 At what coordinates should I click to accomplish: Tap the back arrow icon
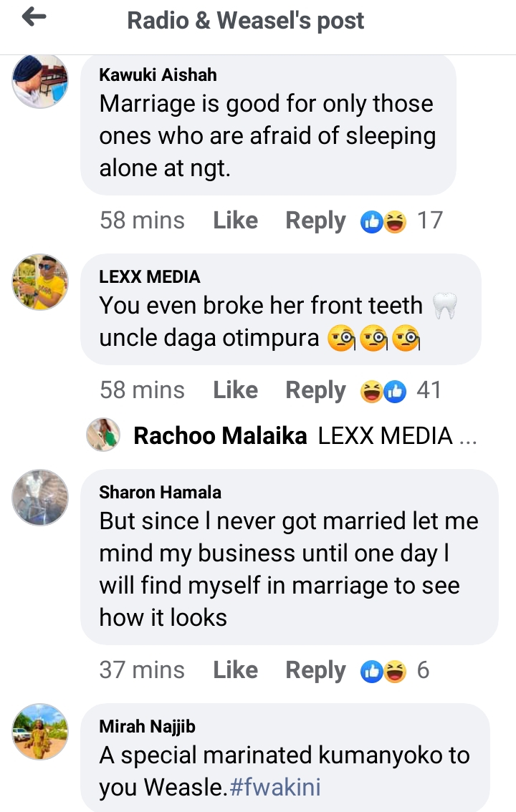(x=34, y=19)
